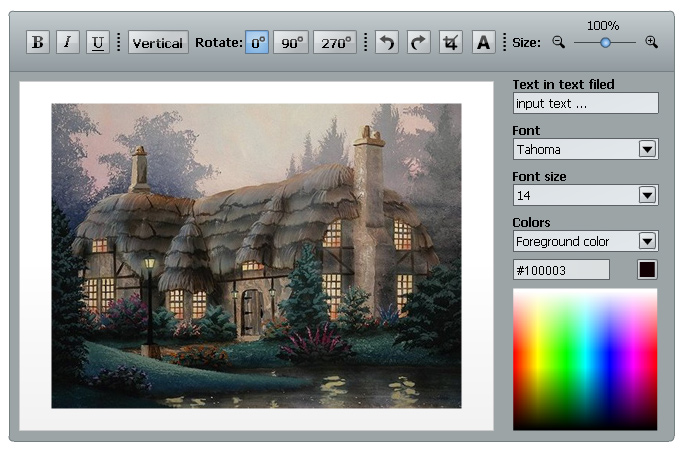Viewport: 685px width, 450px height.
Task: Open the Foreground color dropdown
Action: click(x=585, y=241)
